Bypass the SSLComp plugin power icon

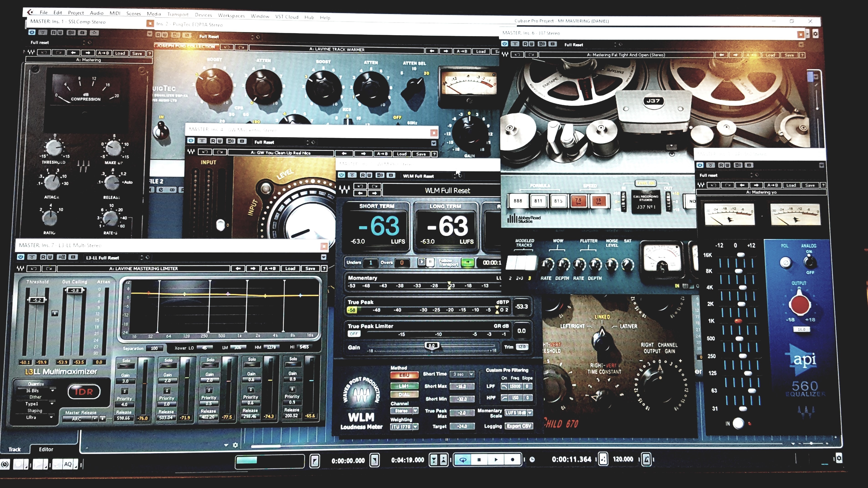(x=32, y=32)
